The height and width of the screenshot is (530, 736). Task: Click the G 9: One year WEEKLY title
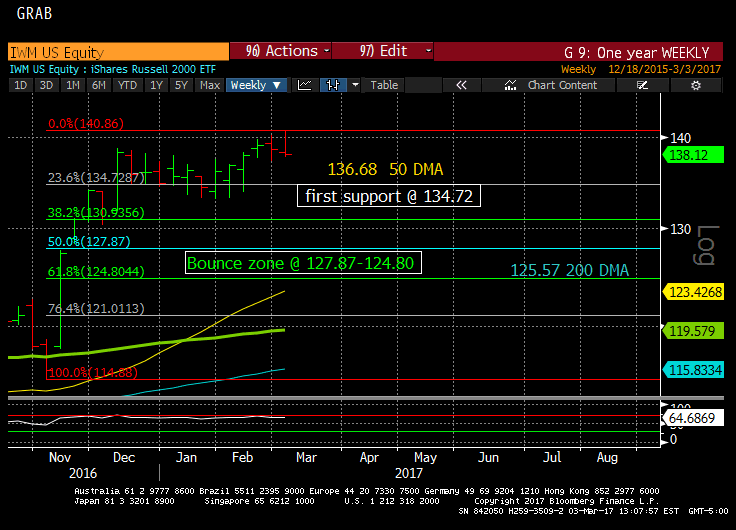pyautogui.click(x=636, y=53)
